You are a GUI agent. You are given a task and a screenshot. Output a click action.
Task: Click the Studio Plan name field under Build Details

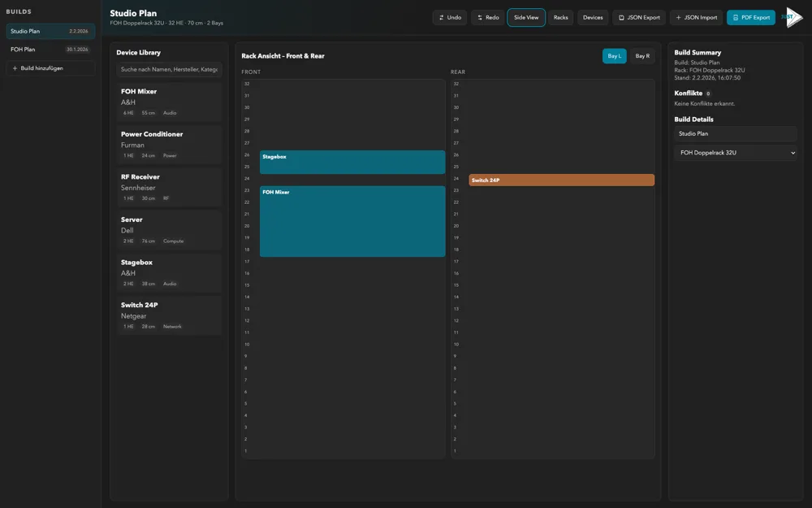[734, 132]
